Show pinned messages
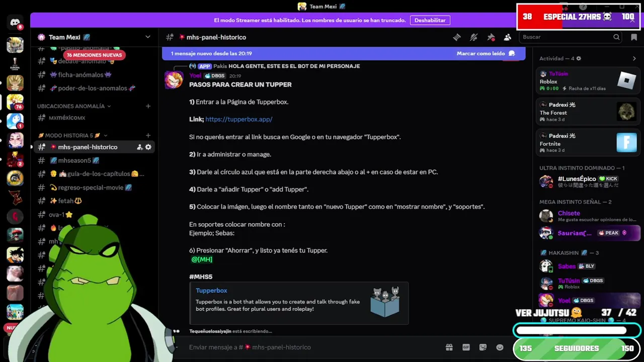 491,37
